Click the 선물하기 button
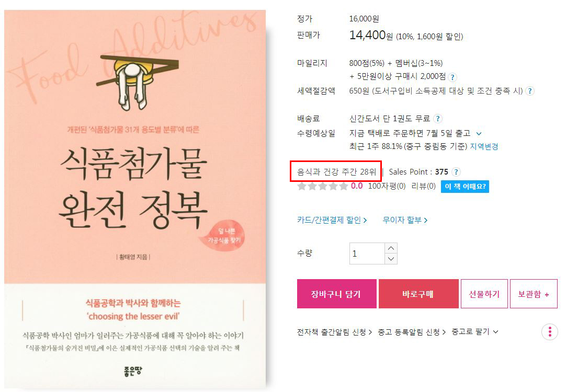Image resolution: width=566 pixels, height=392 pixels. tap(484, 294)
